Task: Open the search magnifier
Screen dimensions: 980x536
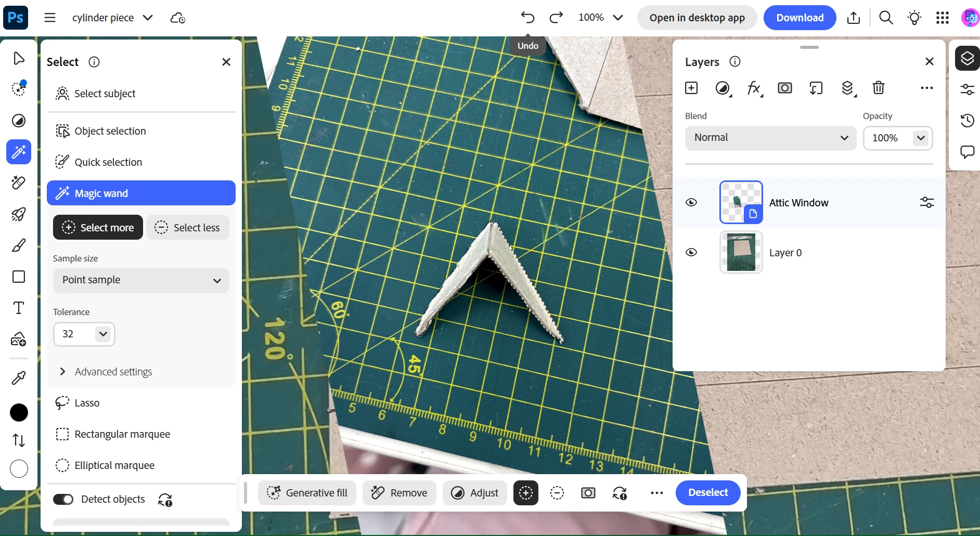Action: [x=886, y=18]
